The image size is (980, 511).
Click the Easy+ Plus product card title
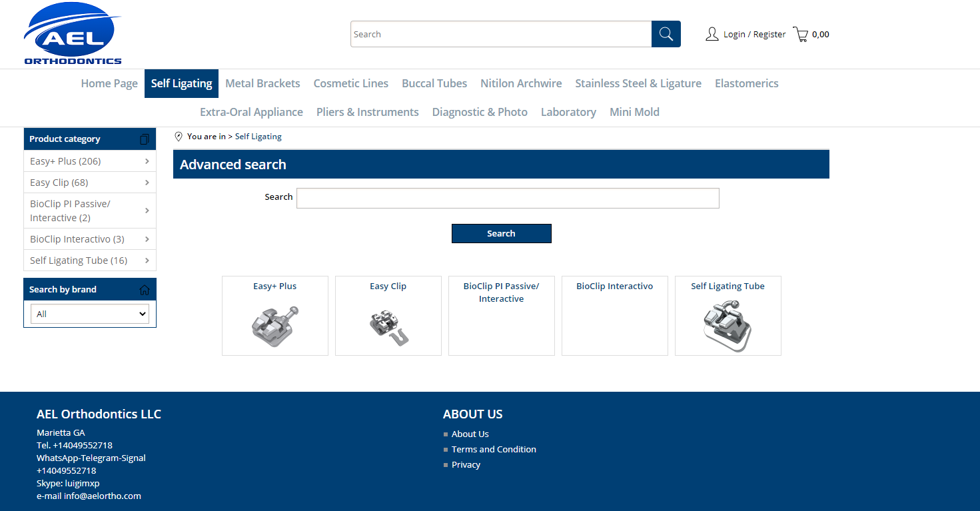[275, 286]
